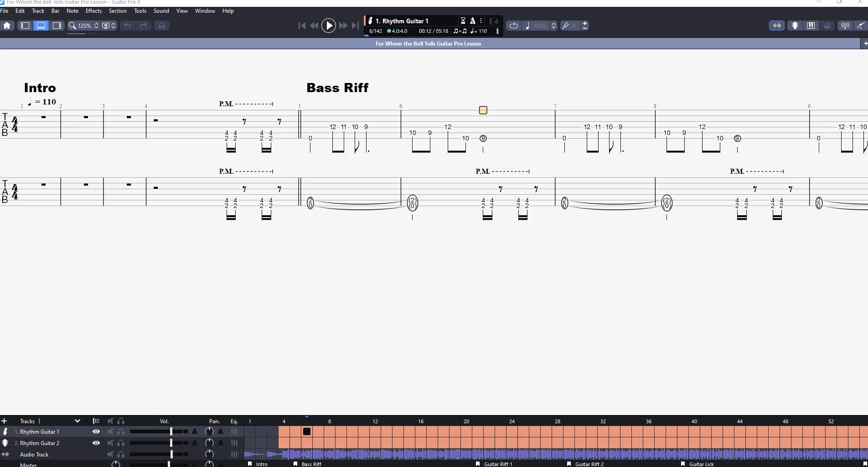Viewport: 868px width, 467px height.
Task: Click the print icon
Action: (161, 26)
